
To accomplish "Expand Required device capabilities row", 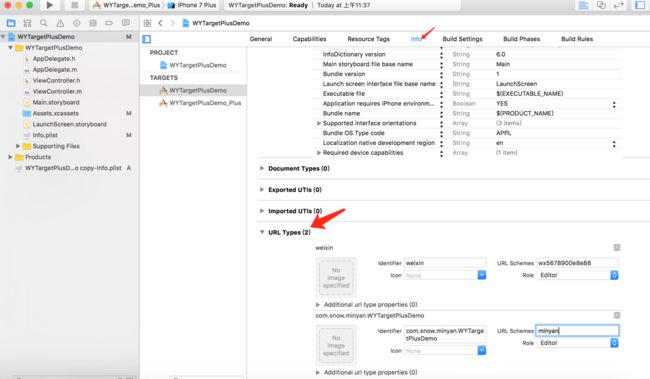I will [x=319, y=153].
